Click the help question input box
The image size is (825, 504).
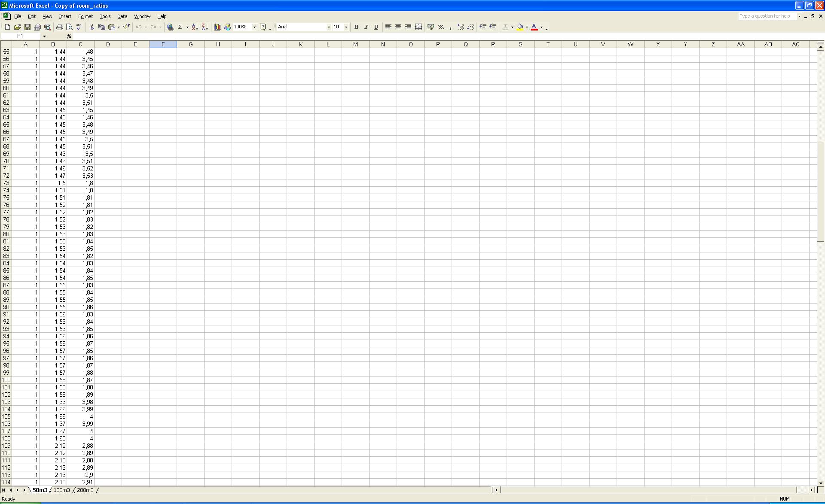click(767, 16)
